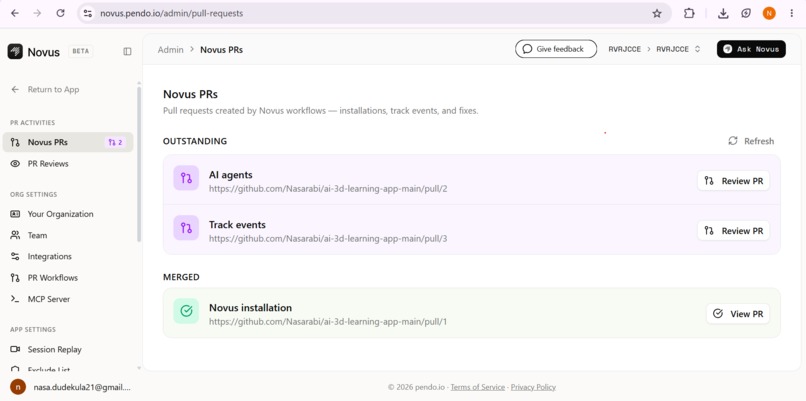Open Novus PRs in sidebar
Viewport: 806px width, 401px height.
pos(68,142)
